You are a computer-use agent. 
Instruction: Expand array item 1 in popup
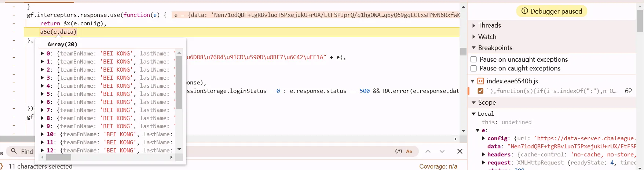click(42, 62)
